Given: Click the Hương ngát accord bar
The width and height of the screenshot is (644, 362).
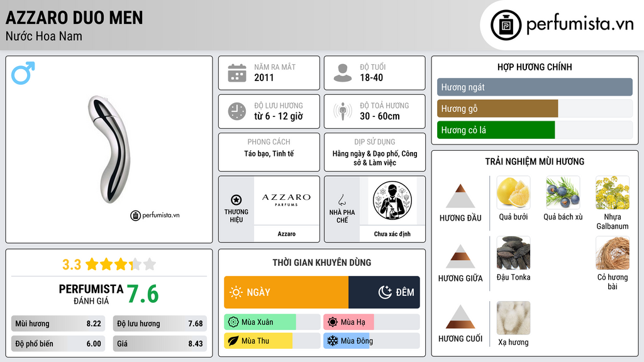Looking at the screenshot, I should pos(535,87).
